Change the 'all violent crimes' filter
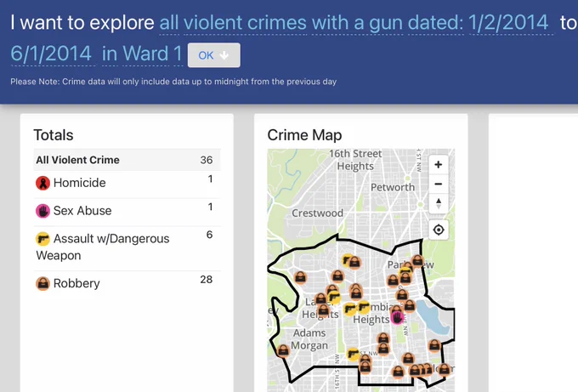The image size is (578, 392). (x=233, y=23)
